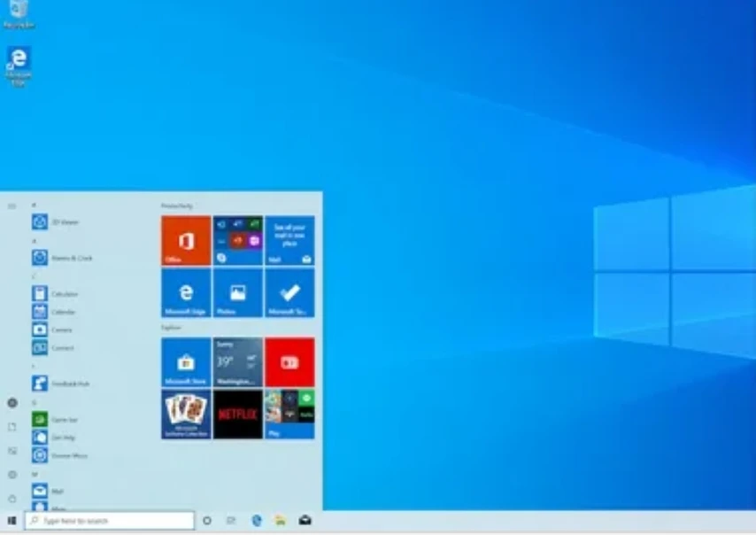
Task: Click the '#' letter header in app list
Action: (34, 205)
